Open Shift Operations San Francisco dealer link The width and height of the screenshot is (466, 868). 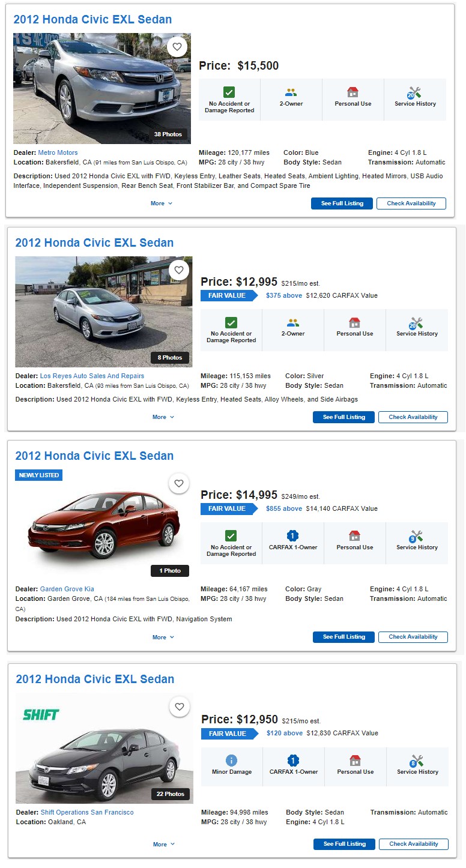point(87,812)
